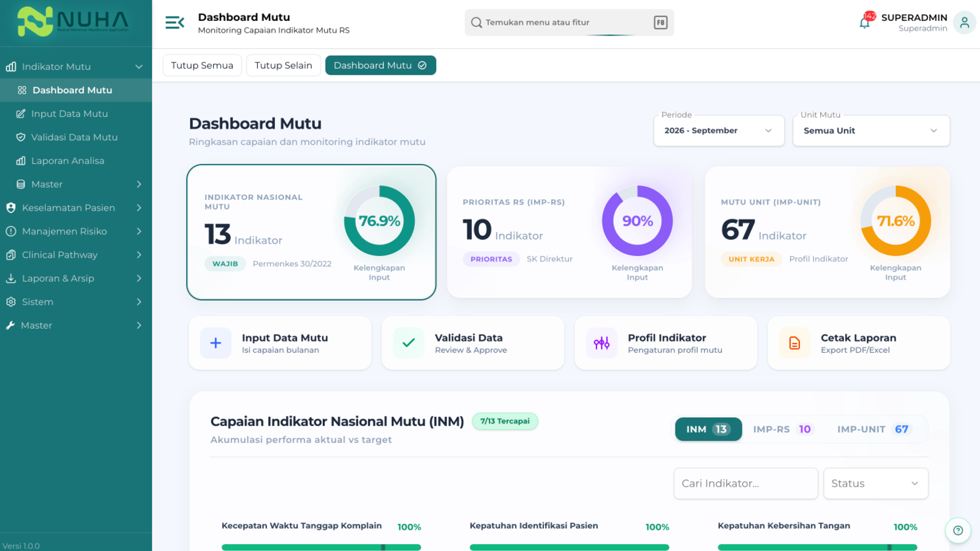Open notifications bell icon
Image resolution: width=980 pixels, height=551 pixels.
865,23
